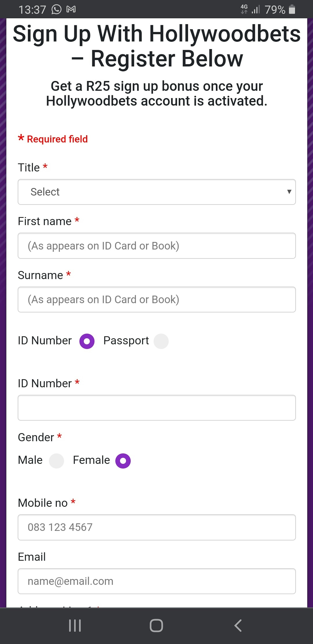Tap the Mobile no input field

157,527
